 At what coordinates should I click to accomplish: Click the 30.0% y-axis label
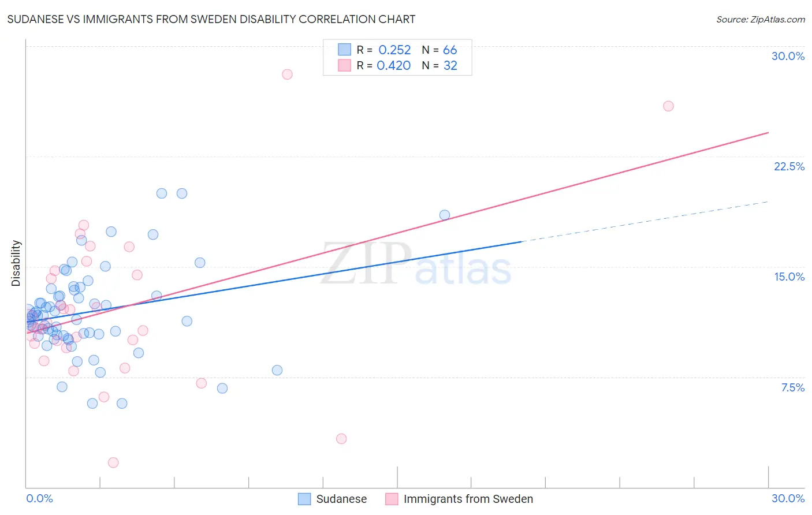[x=788, y=56]
